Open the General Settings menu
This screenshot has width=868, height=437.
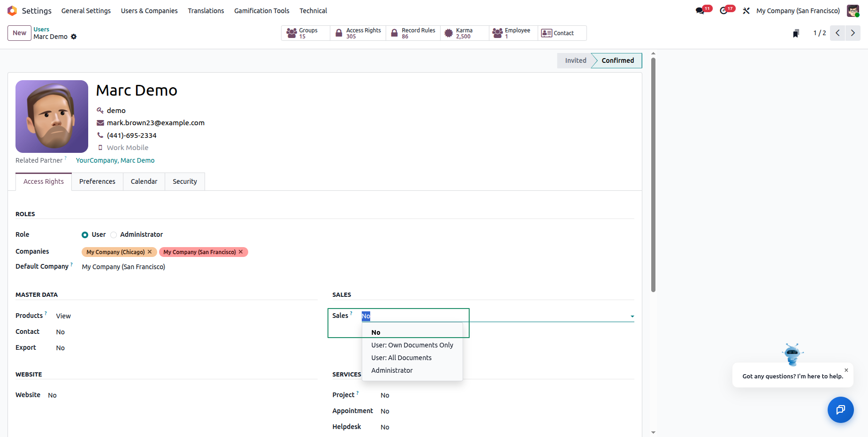(86, 11)
